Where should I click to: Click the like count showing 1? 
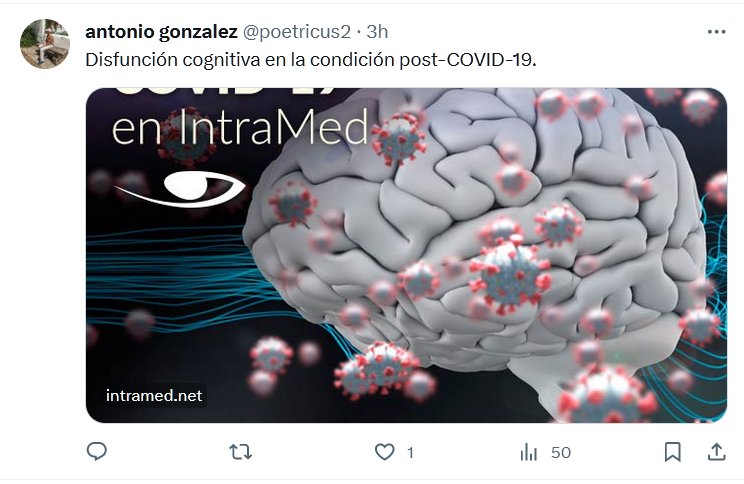[x=410, y=453]
